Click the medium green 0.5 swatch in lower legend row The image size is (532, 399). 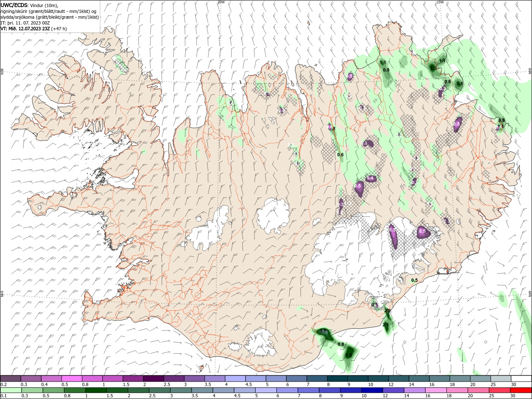pyautogui.click(x=53, y=390)
